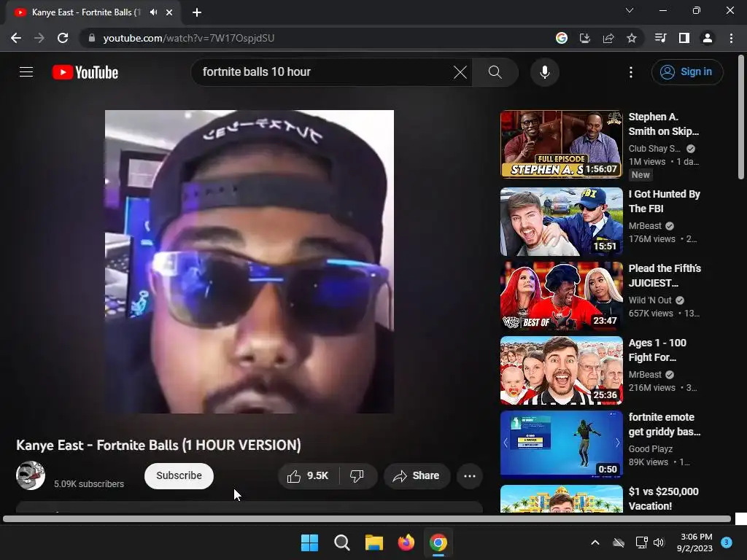Clear the search box with X

460,72
